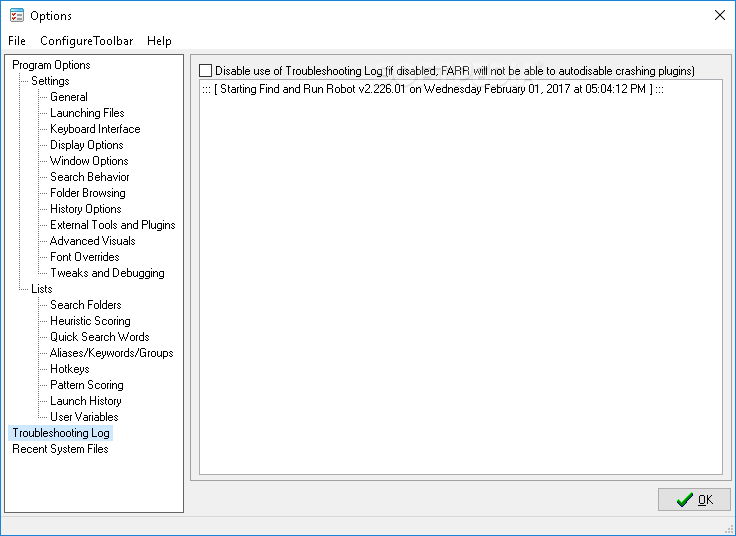736x536 pixels.
Task: Open Search Folders list
Action: 86,305
